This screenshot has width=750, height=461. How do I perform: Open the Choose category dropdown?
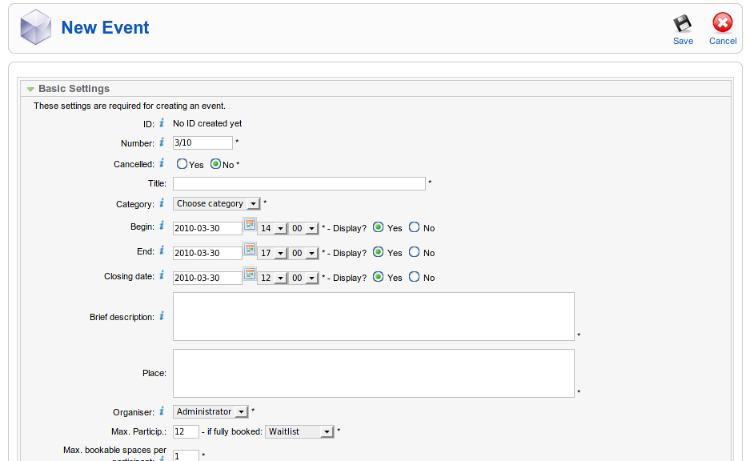point(217,204)
